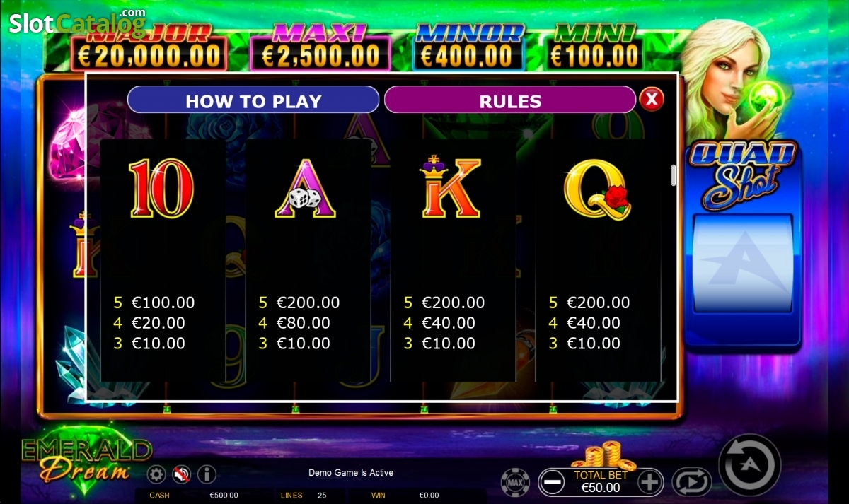Open the settings gear icon

(x=156, y=474)
